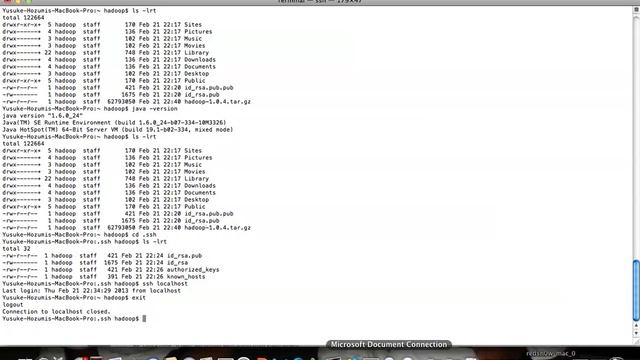Click the 'id_rsa' row sized 1675 dated 22:24
Image resolution: width=640 pixels, height=360 pixels.
[x=95, y=262]
